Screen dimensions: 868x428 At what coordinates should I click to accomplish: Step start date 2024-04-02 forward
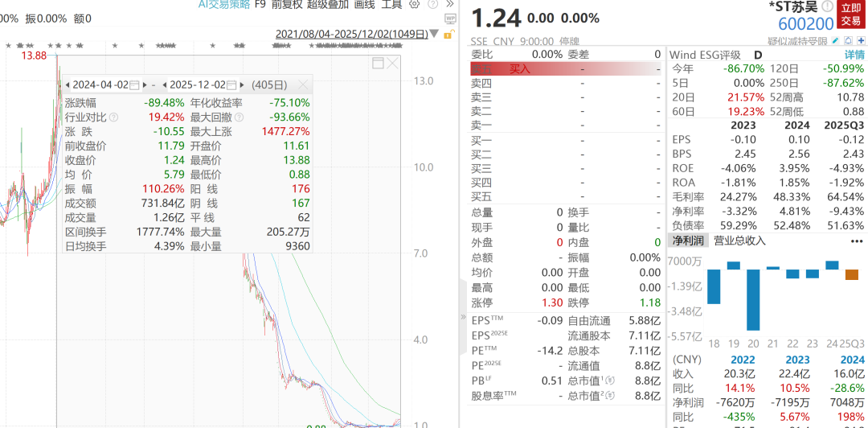coord(145,84)
